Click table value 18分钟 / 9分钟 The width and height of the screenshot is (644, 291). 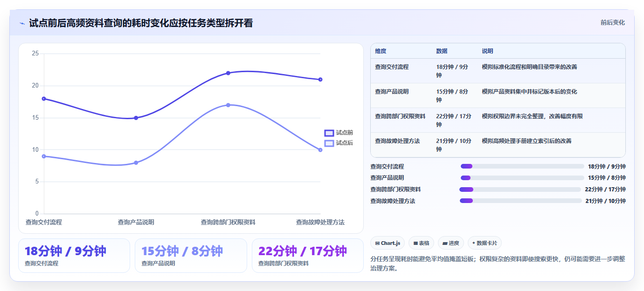(452, 71)
